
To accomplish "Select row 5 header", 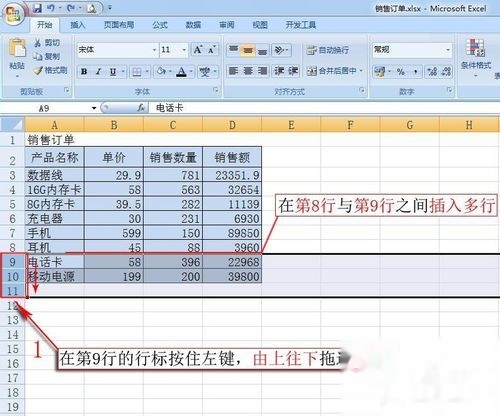I will coord(12,204).
